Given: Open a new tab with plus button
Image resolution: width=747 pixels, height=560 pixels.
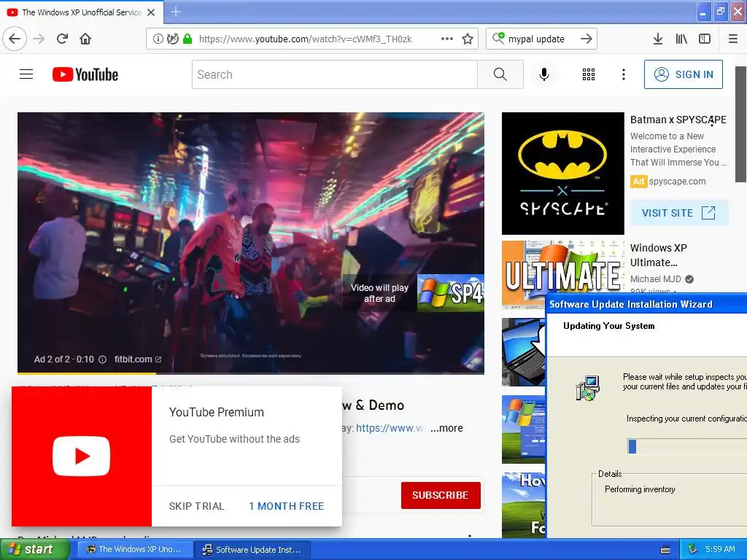Looking at the screenshot, I should tap(175, 12).
